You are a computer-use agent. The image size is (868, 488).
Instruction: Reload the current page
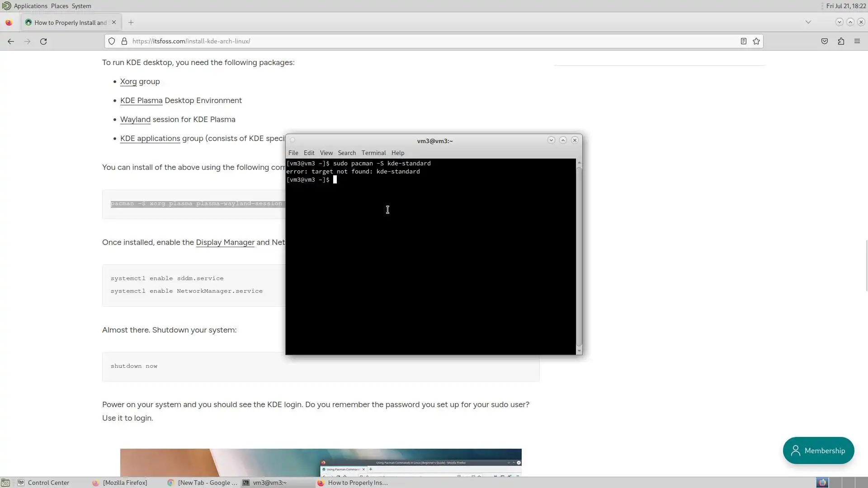coord(43,41)
